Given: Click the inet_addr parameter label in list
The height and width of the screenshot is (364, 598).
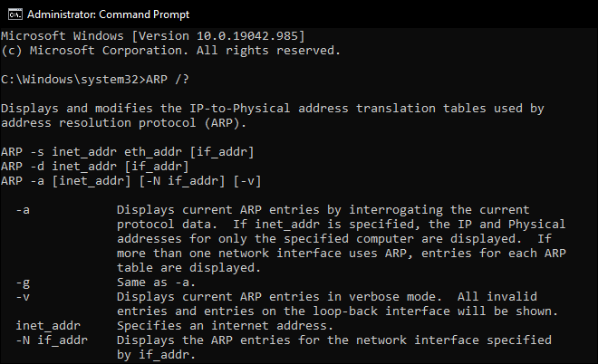Looking at the screenshot, I should 48,326.
